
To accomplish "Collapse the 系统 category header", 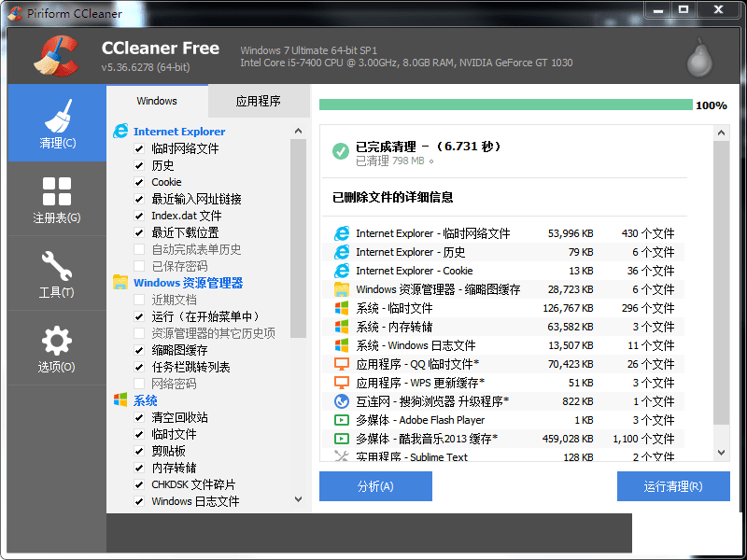I will 146,400.
